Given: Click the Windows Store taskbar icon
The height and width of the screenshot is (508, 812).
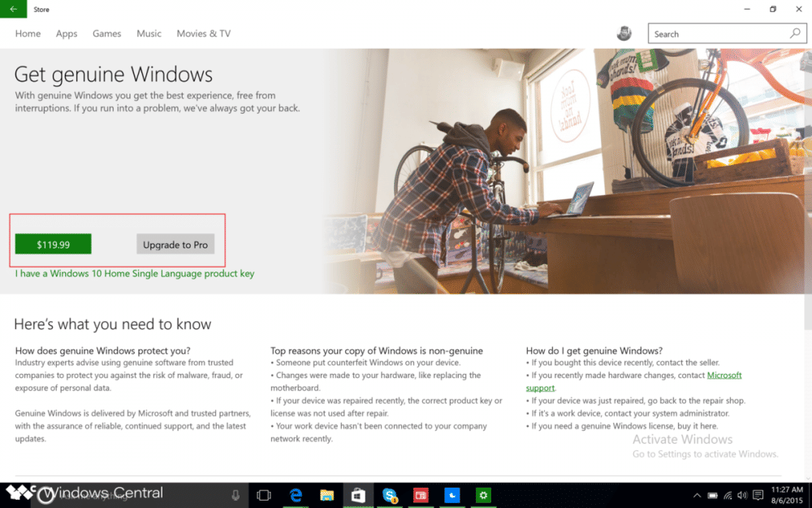Looking at the screenshot, I should 357,494.
